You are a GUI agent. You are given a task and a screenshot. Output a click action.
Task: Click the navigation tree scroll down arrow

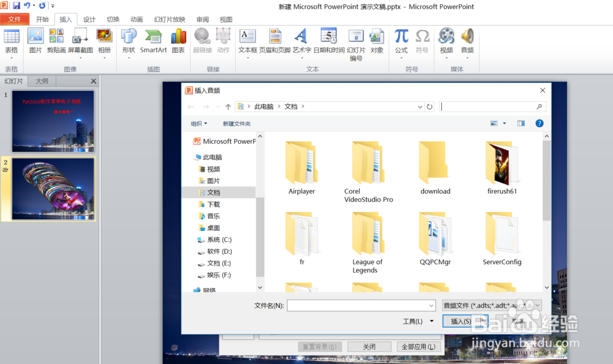[x=260, y=287]
